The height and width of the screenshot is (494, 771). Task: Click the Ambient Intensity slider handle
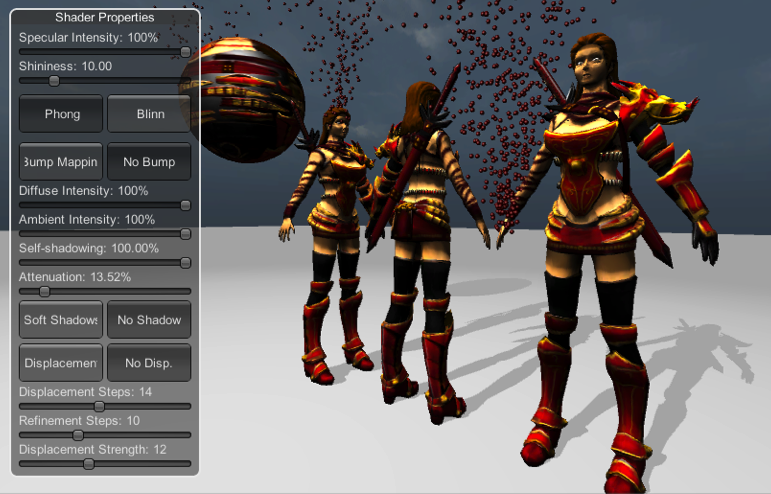point(186,234)
